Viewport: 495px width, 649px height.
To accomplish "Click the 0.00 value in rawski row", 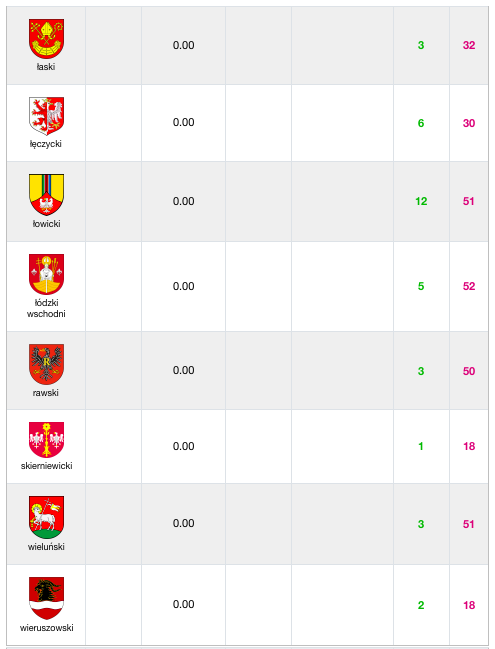I will [183, 370].
